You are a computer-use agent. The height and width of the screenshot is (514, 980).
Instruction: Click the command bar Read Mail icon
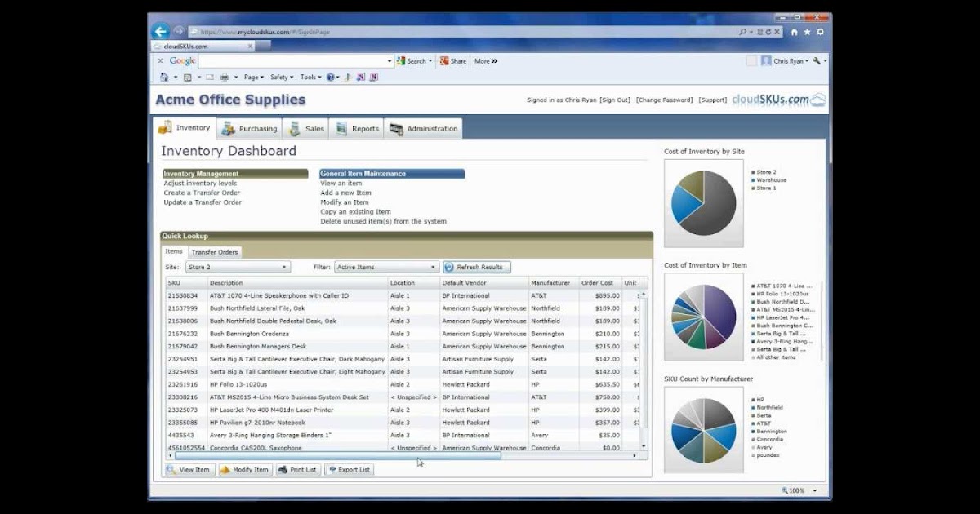[x=210, y=78]
